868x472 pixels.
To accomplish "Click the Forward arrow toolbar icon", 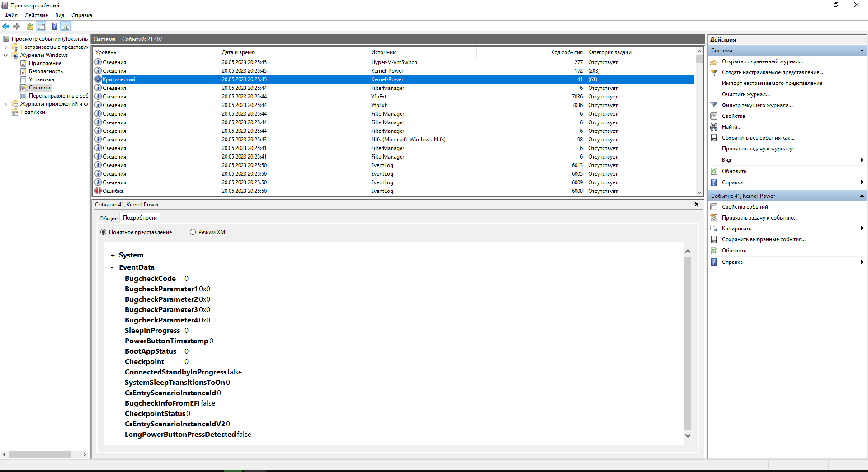I will [16, 26].
